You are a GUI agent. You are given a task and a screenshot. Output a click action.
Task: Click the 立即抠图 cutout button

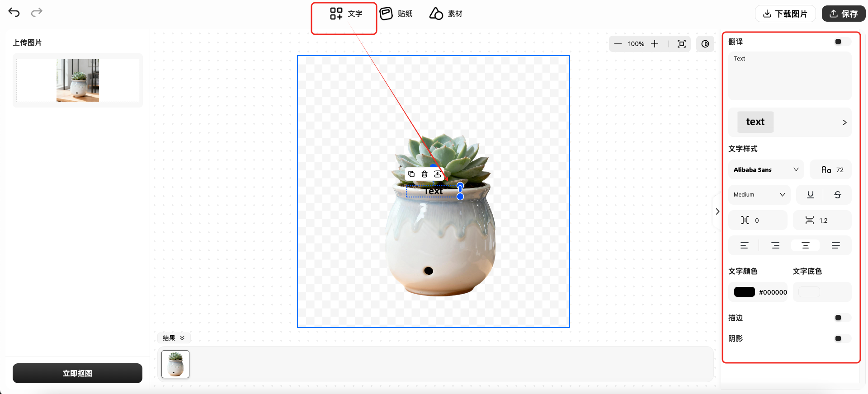click(x=77, y=373)
